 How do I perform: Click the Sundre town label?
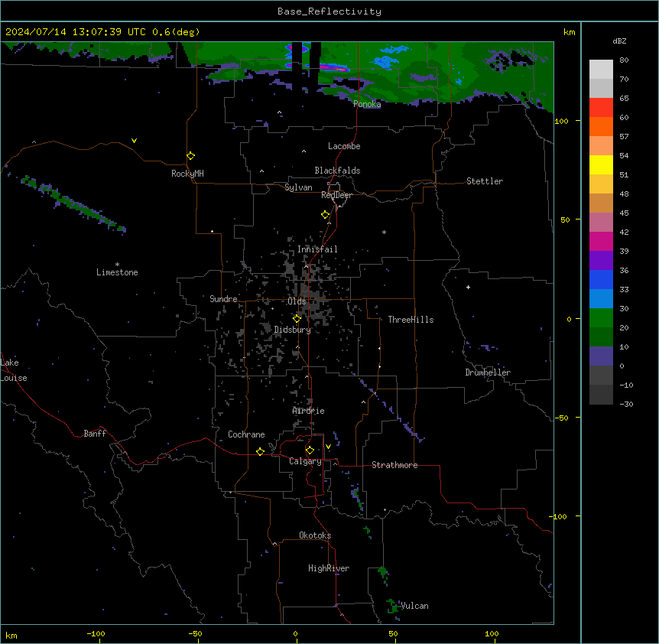coord(223,299)
